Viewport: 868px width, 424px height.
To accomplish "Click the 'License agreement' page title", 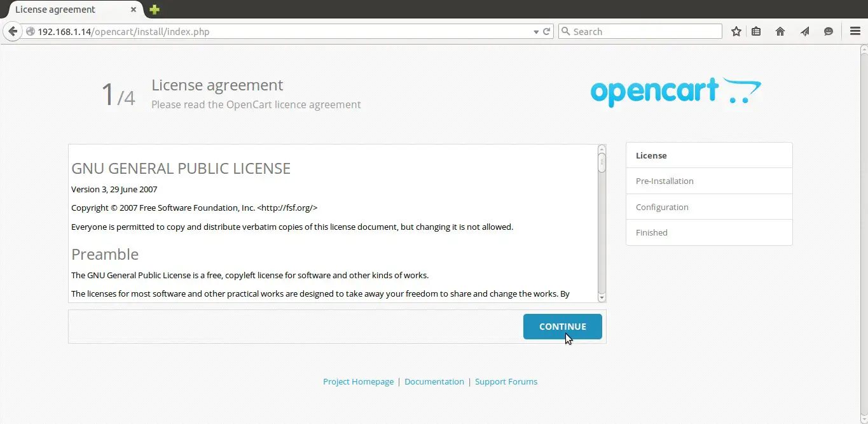I will click(x=217, y=85).
